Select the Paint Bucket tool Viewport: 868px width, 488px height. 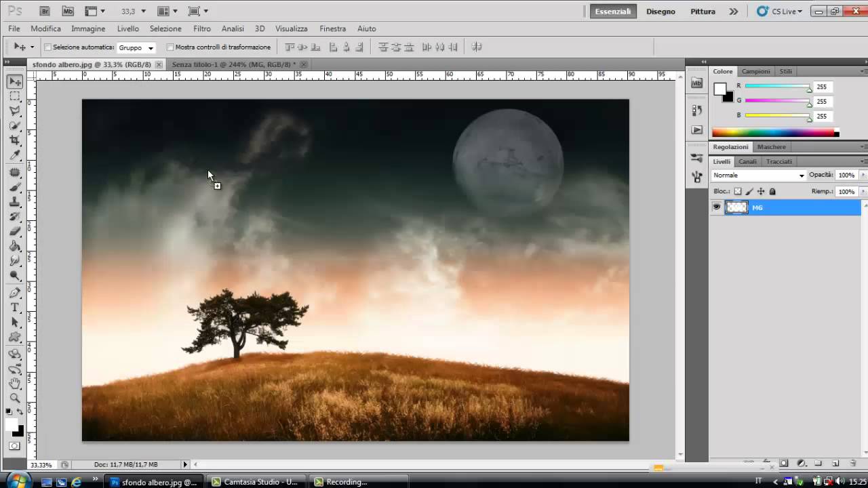coord(15,246)
